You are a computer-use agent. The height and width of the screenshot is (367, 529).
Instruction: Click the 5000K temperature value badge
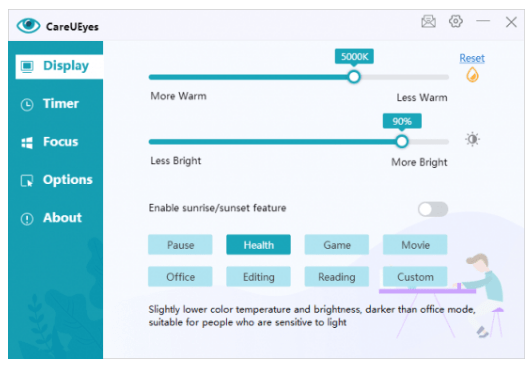[354, 56]
